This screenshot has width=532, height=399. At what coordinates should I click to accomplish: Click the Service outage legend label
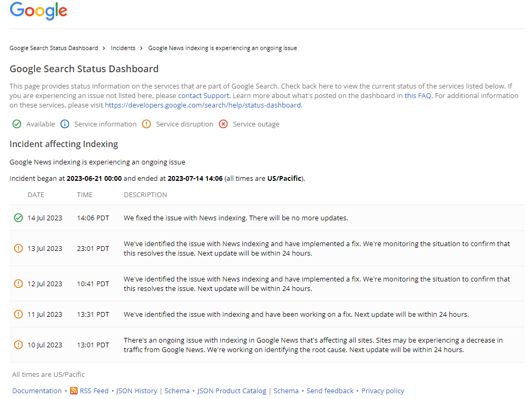point(256,124)
